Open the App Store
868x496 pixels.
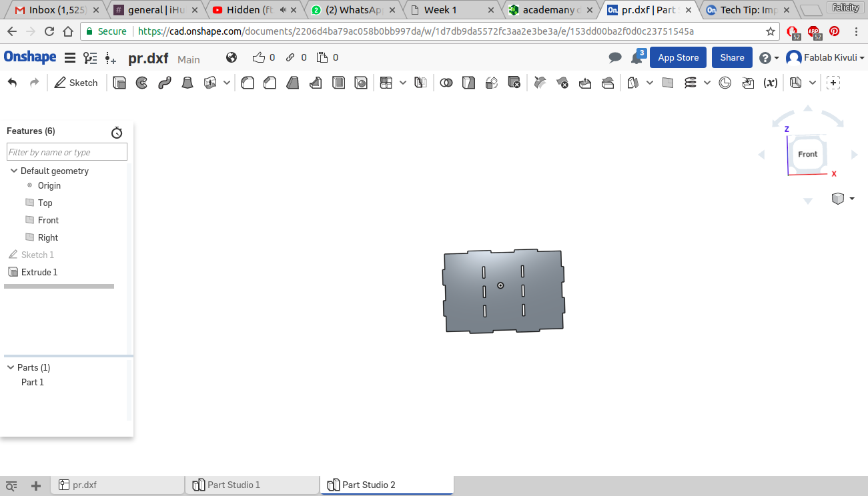tap(679, 57)
